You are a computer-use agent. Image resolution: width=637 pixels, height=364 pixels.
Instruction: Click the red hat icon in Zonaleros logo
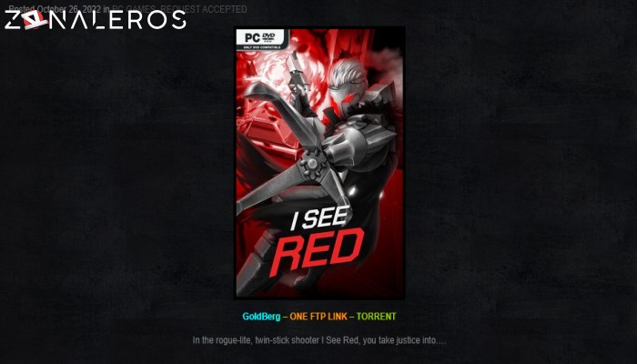pyautogui.click(x=35, y=19)
